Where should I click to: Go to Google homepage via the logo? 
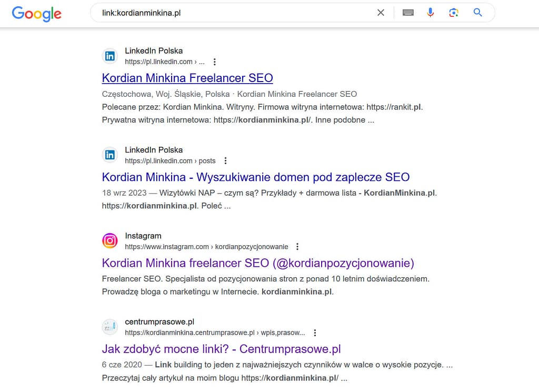(36, 14)
